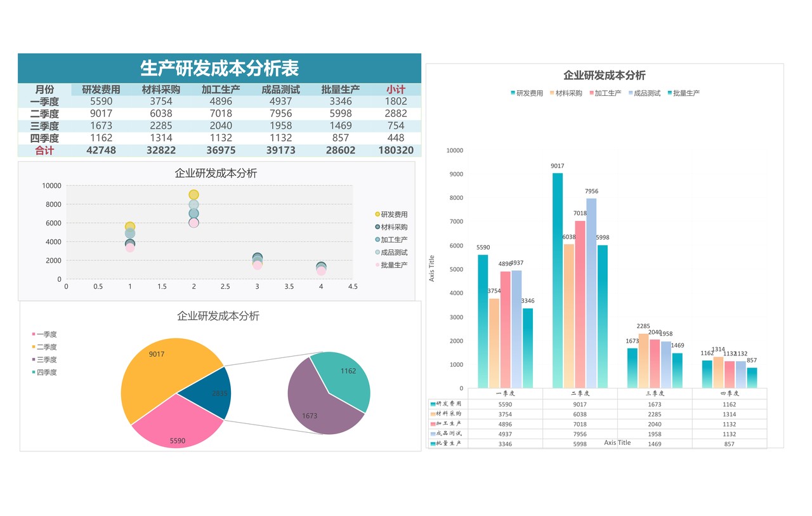Click the total cell 36975
812x516 pixels.
pyautogui.click(x=221, y=150)
